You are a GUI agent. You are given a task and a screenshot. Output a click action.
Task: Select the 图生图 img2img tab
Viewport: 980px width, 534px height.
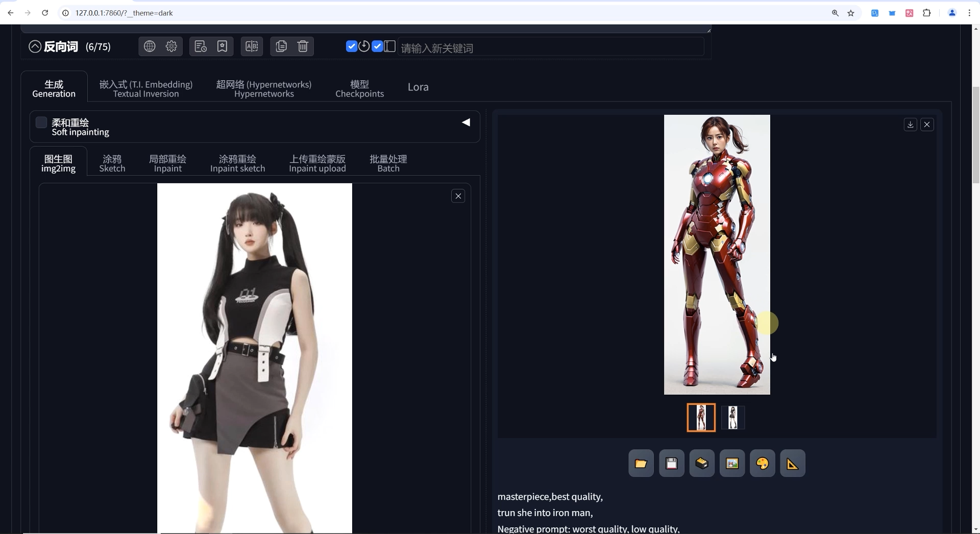tap(58, 163)
